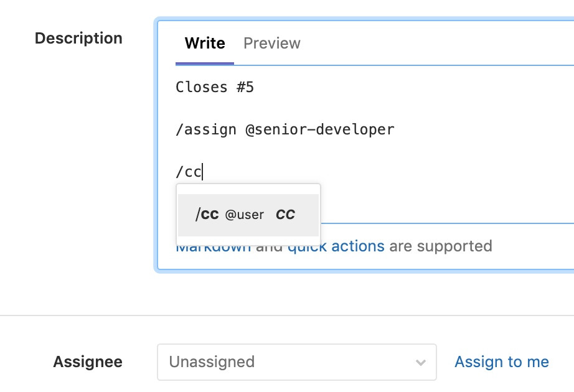Screen dimensions: 574x392
Task: Click the Assignee field label
Action: coord(87,362)
